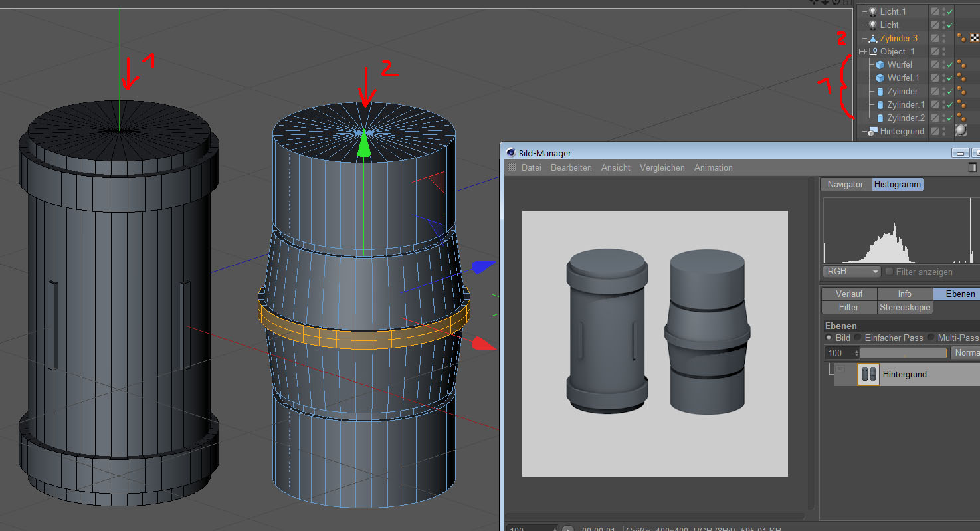Image resolution: width=980 pixels, height=531 pixels.
Task: Toggle the Licht enable checkmark
Action: (950, 25)
